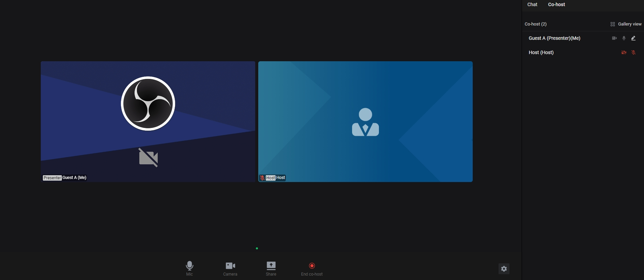This screenshot has height=280, width=644.
Task: Click Guest A video tile
Action: click(148, 121)
